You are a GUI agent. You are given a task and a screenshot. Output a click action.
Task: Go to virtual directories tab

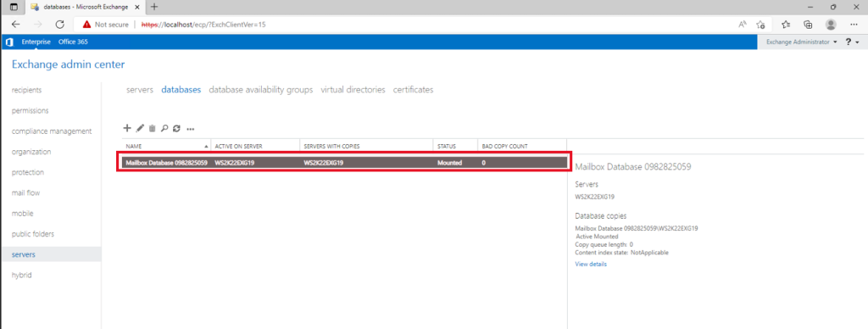click(353, 90)
